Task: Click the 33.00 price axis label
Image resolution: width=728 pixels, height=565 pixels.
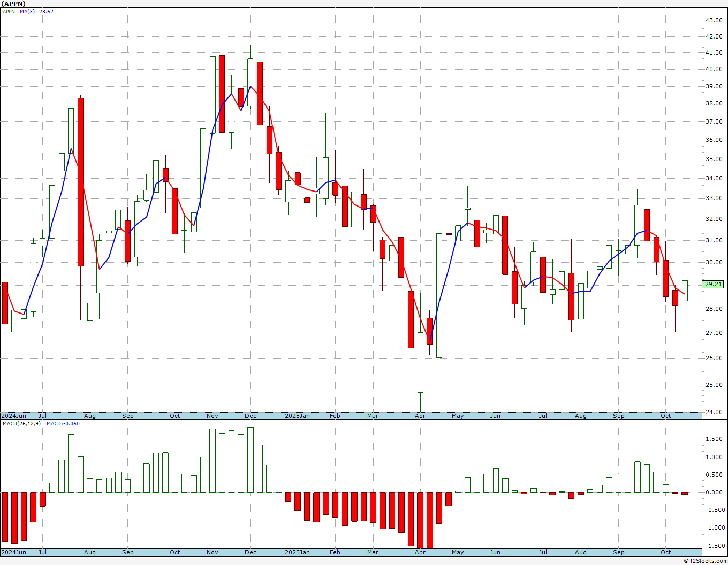Action: tap(714, 198)
